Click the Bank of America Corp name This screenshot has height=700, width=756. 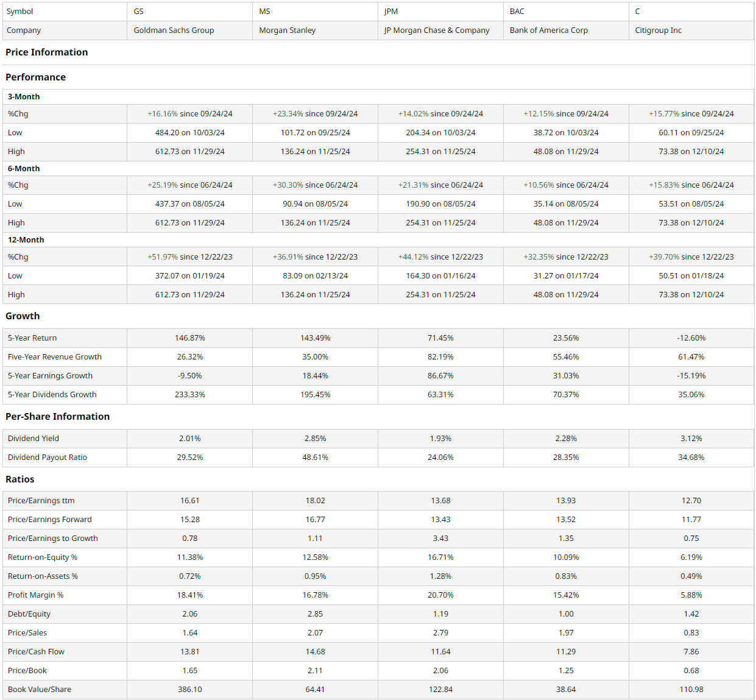point(549,30)
